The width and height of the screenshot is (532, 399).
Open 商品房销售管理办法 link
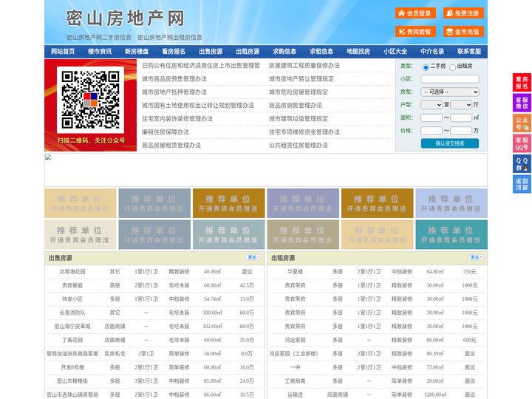[x=296, y=106]
